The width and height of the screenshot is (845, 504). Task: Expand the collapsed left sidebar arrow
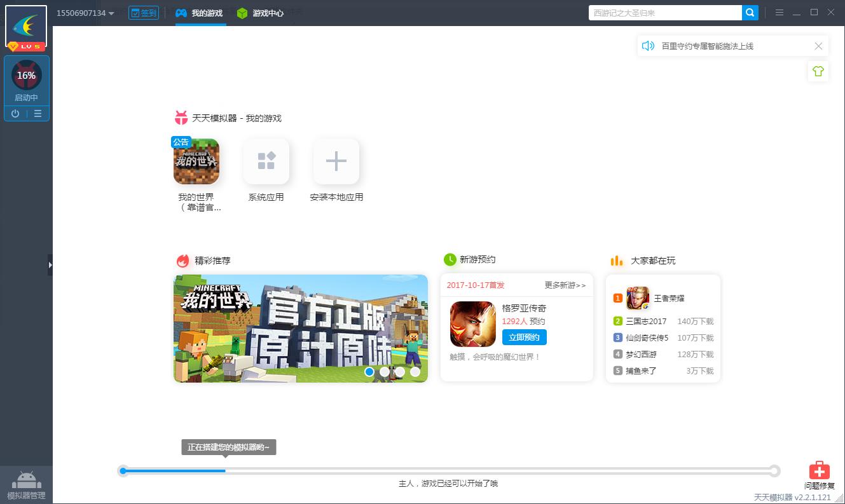point(51,266)
